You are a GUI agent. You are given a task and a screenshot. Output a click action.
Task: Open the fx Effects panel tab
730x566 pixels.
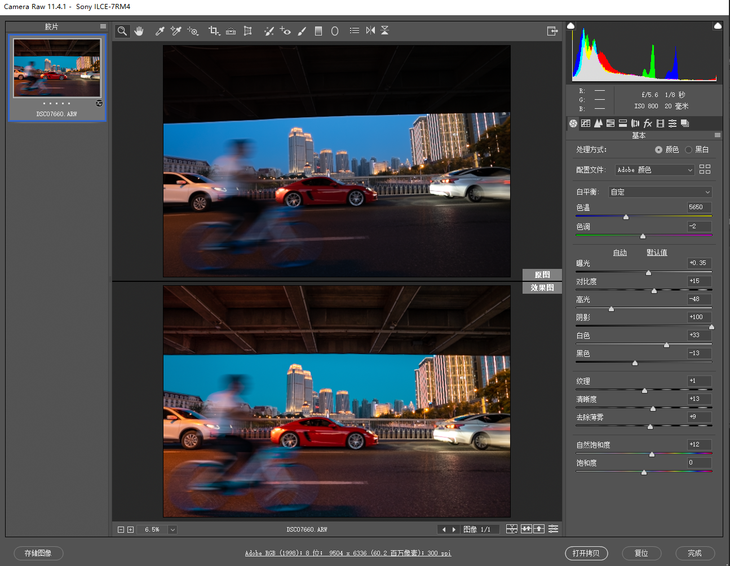click(648, 123)
